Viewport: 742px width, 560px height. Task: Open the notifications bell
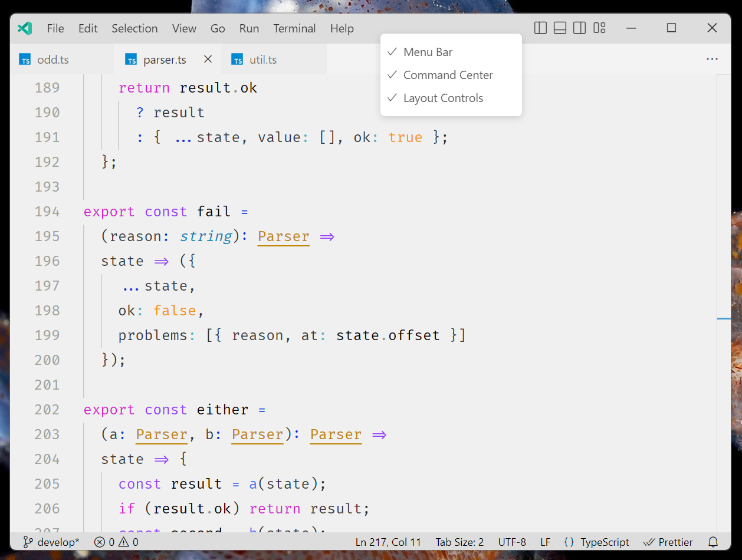point(713,542)
